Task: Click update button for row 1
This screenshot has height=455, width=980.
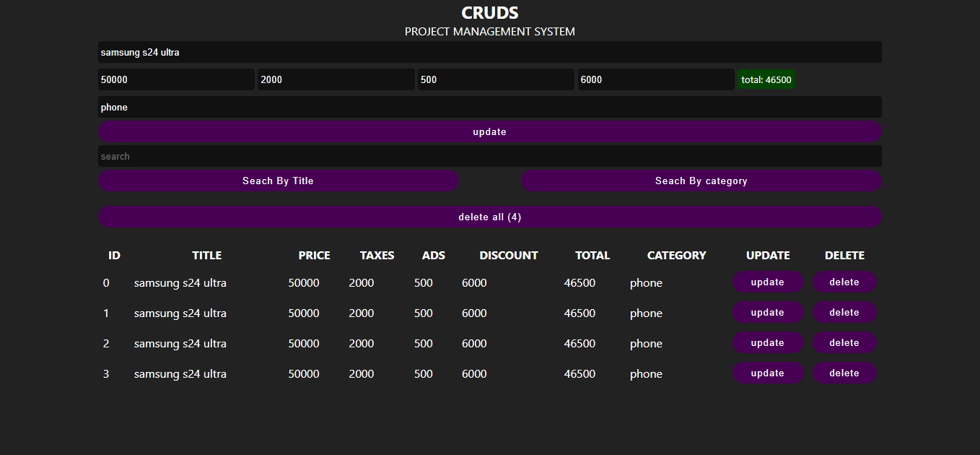Action: [x=768, y=312]
